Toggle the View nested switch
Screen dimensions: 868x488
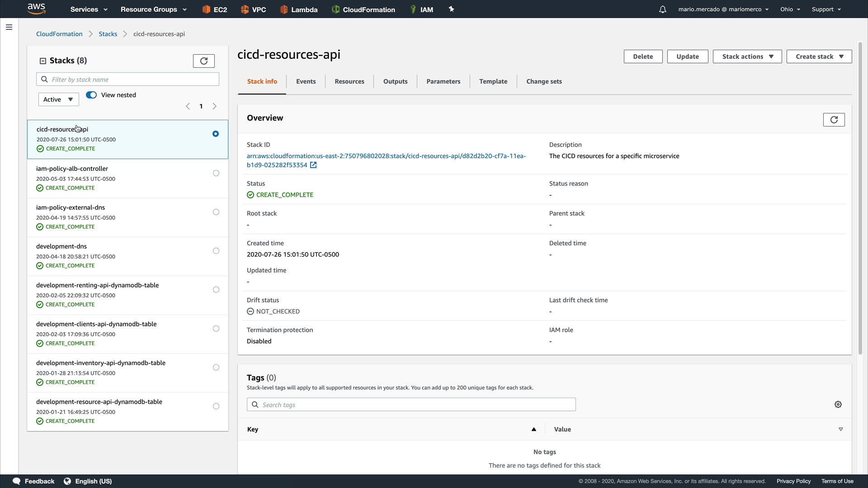91,95
